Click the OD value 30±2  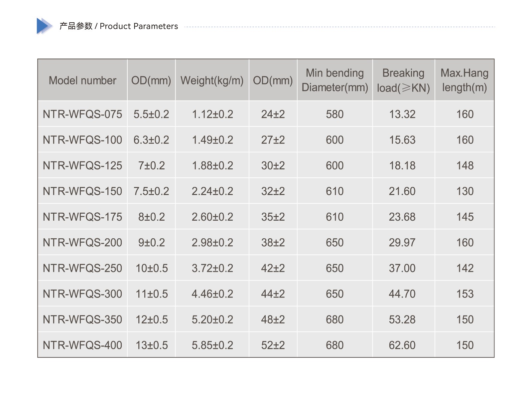[273, 165]
